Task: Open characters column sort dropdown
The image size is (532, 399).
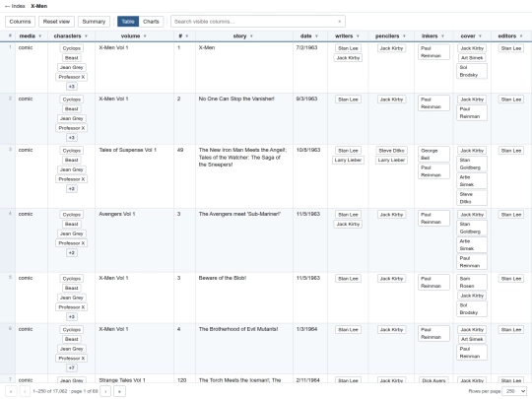Action: click(86, 36)
